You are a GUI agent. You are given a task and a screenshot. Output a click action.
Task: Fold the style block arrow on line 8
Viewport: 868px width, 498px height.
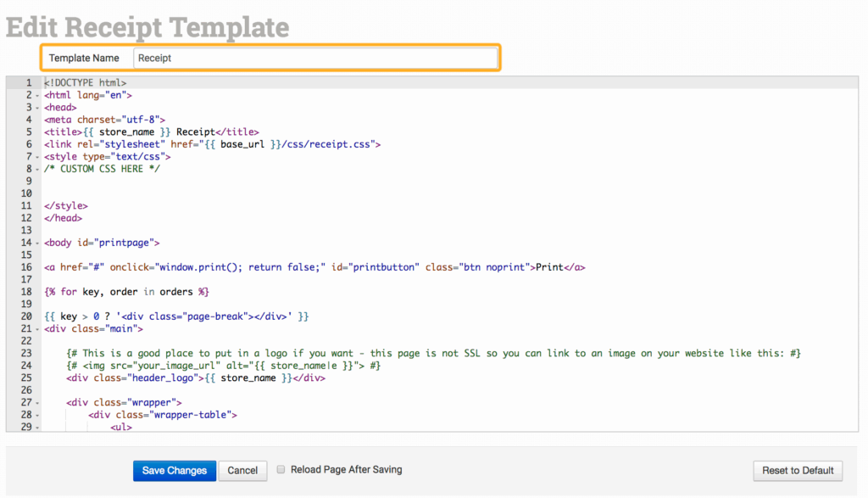[x=37, y=169]
